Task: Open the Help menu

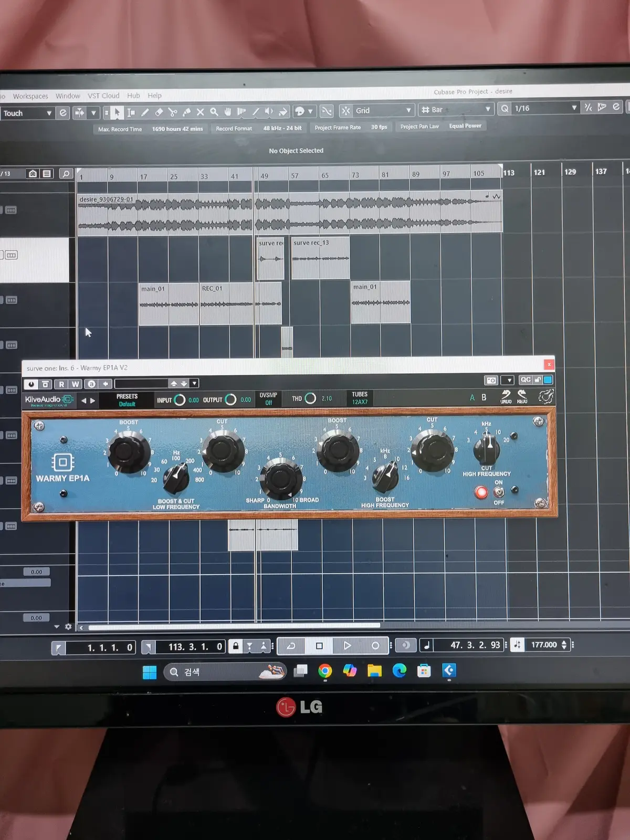Action: pos(154,96)
